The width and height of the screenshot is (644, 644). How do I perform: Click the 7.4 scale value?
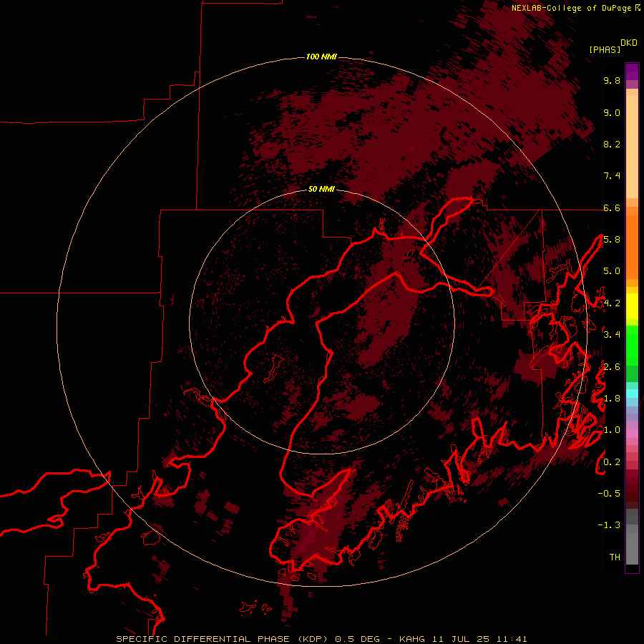[612, 176]
